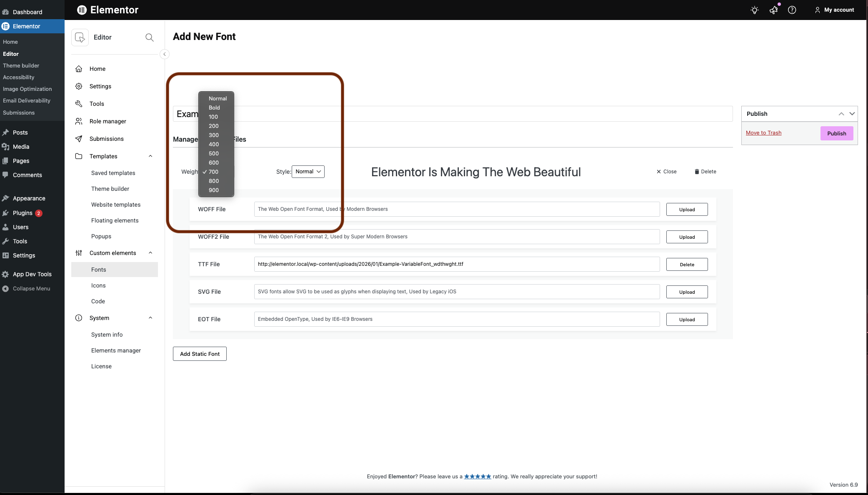This screenshot has height=495, width=868.
Task: Move the Publish box up with arrow
Action: (841, 114)
